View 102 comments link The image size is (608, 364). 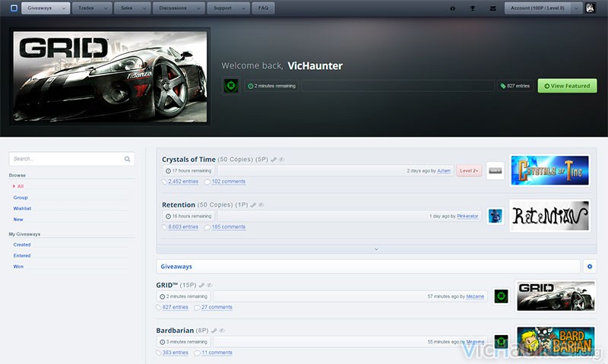click(229, 182)
